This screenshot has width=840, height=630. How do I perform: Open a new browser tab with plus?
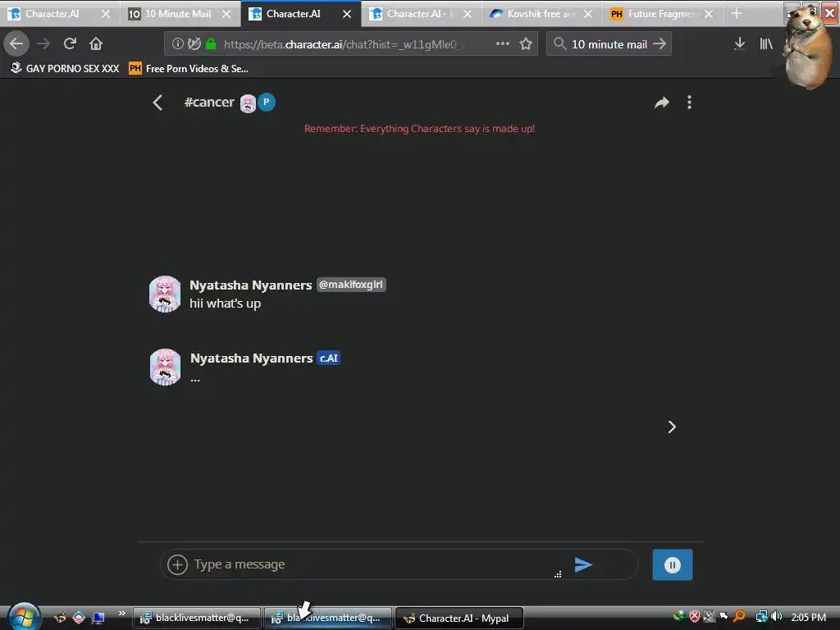tap(737, 13)
